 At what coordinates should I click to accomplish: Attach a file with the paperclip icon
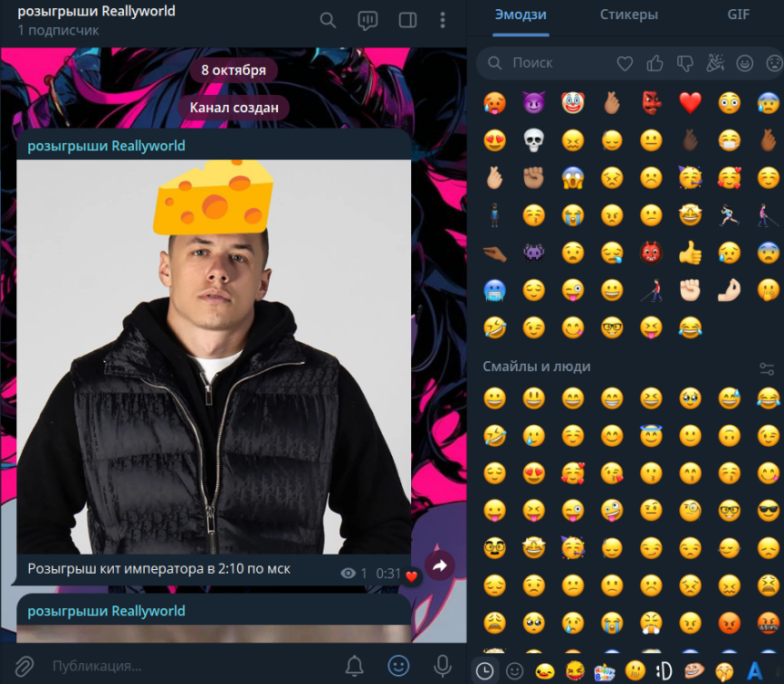(24, 666)
